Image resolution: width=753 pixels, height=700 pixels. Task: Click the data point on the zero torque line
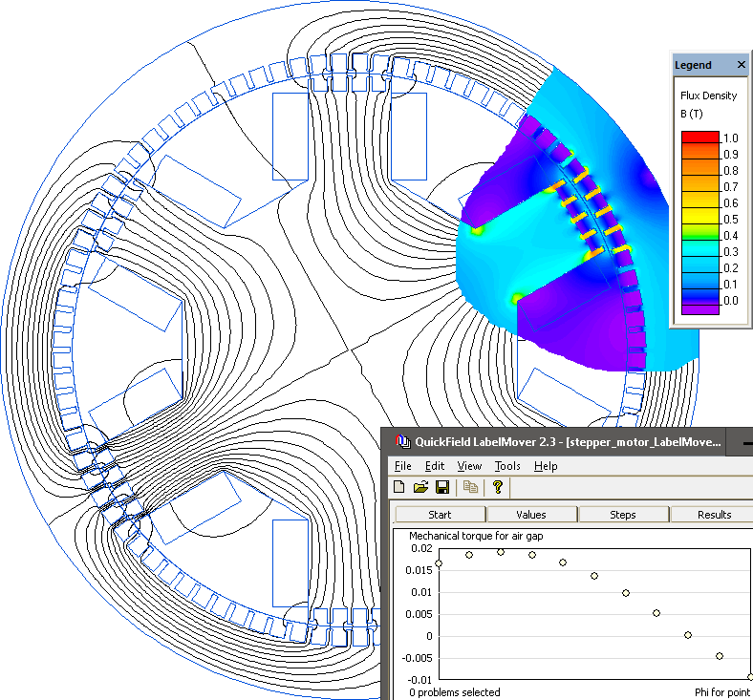pos(688,635)
